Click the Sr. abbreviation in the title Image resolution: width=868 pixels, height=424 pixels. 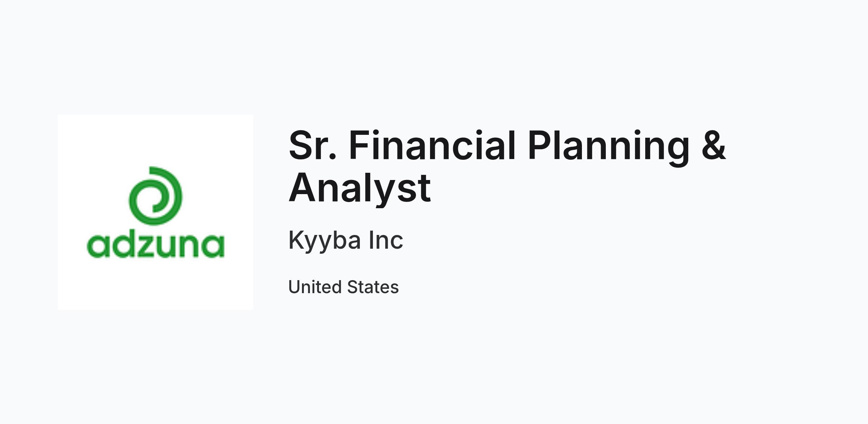click(x=313, y=145)
